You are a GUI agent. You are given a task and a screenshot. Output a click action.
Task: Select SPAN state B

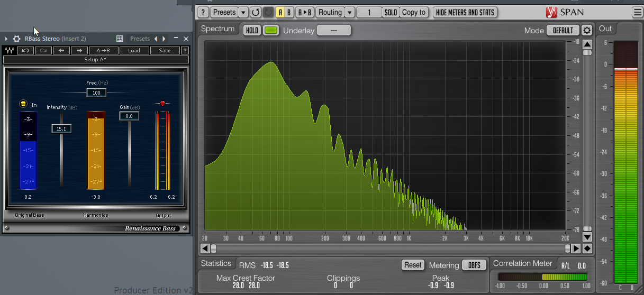point(289,12)
